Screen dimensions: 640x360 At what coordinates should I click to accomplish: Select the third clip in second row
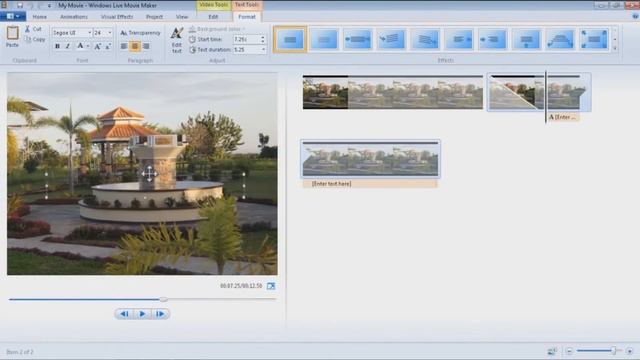pyautogui.click(x=370, y=159)
